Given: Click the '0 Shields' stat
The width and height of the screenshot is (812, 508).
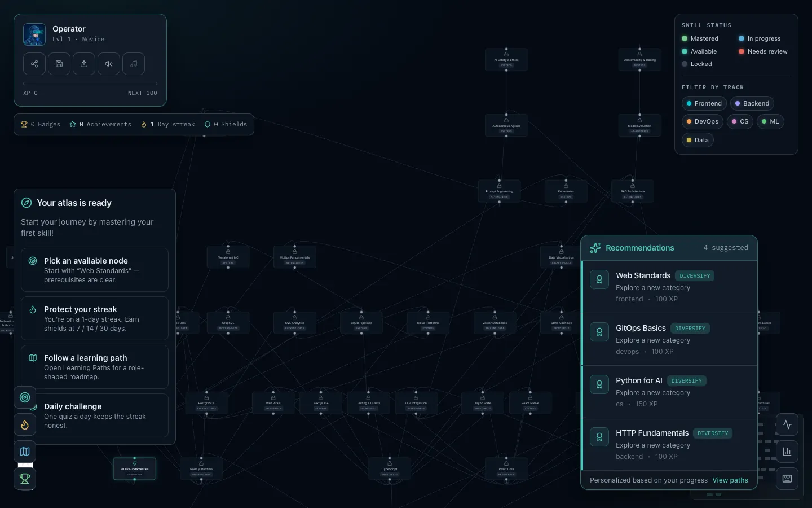Looking at the screenshot, I should pos(226,125).
